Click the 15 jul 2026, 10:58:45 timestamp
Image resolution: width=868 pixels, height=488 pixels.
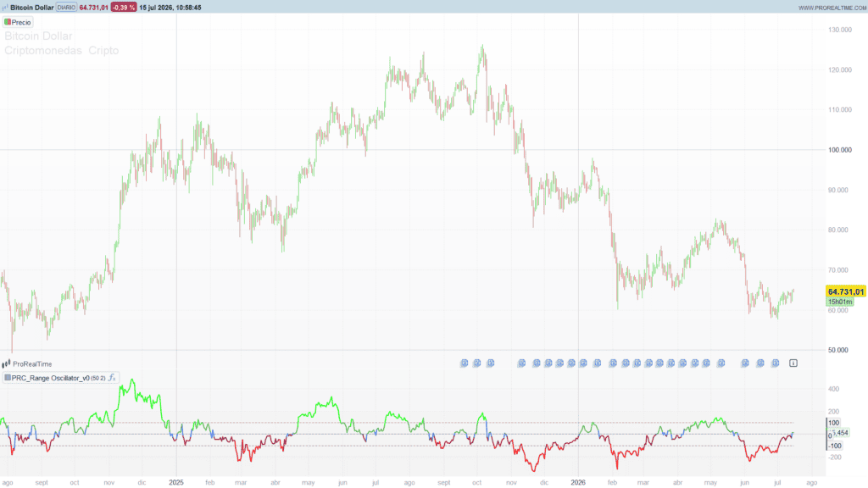point(170,8)
